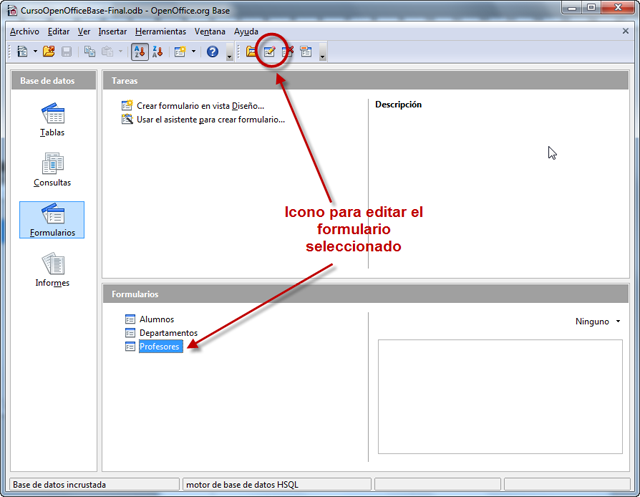
Task: Click icon beside Crear formulario en vista Diseño
Action: coord(127,106)
